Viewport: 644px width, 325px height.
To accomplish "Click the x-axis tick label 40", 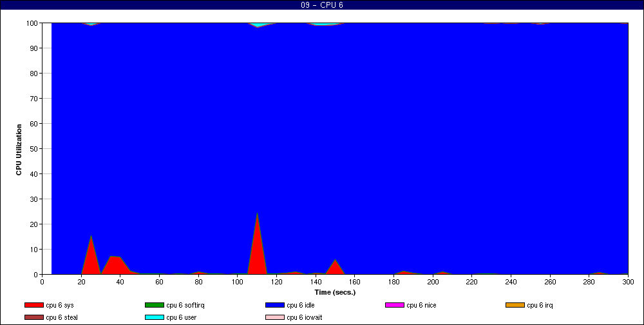I will pyautogui.click(x=120, y=282).
